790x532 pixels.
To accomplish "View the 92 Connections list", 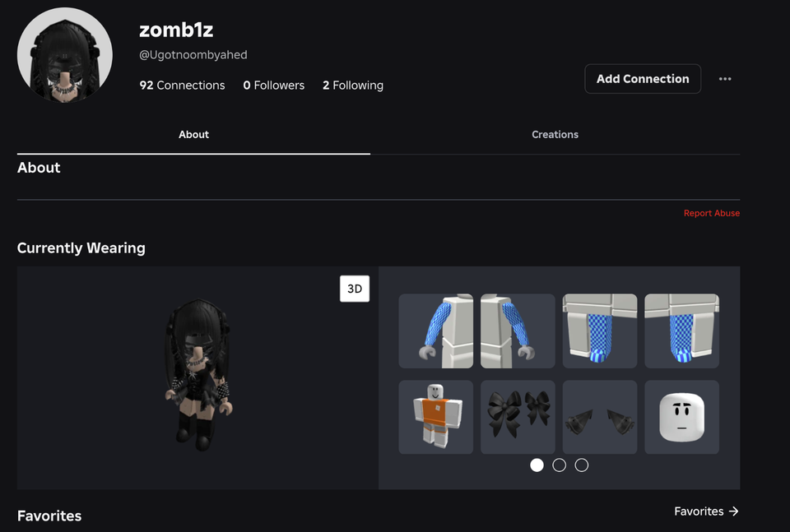I will click(182, 85).
